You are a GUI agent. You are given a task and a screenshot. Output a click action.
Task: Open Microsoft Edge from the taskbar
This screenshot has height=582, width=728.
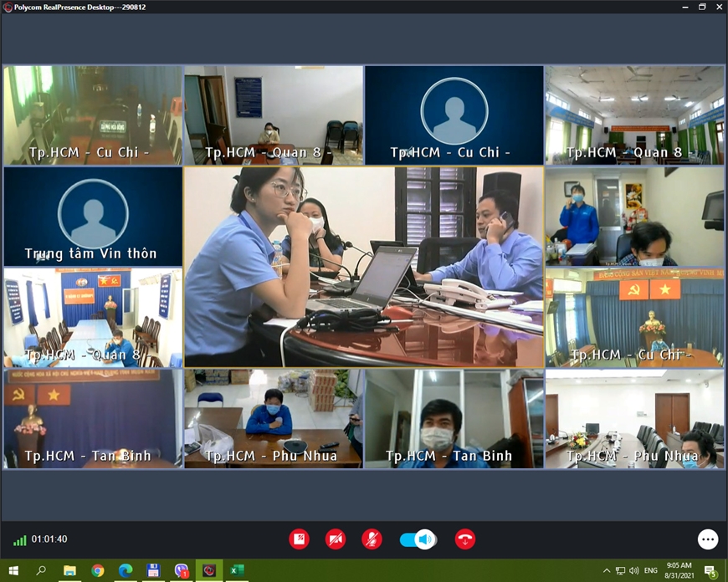[x=126, y=570]
